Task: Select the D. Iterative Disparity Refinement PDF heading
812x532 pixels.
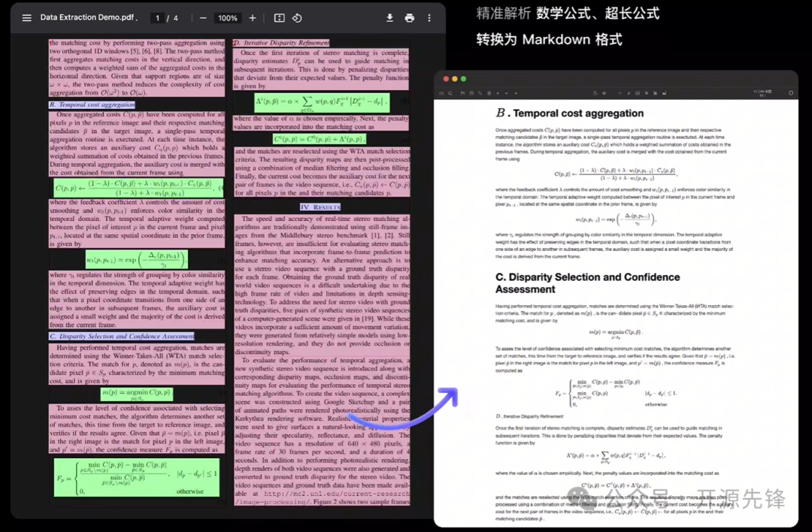Action: click(x=281, y=43)
